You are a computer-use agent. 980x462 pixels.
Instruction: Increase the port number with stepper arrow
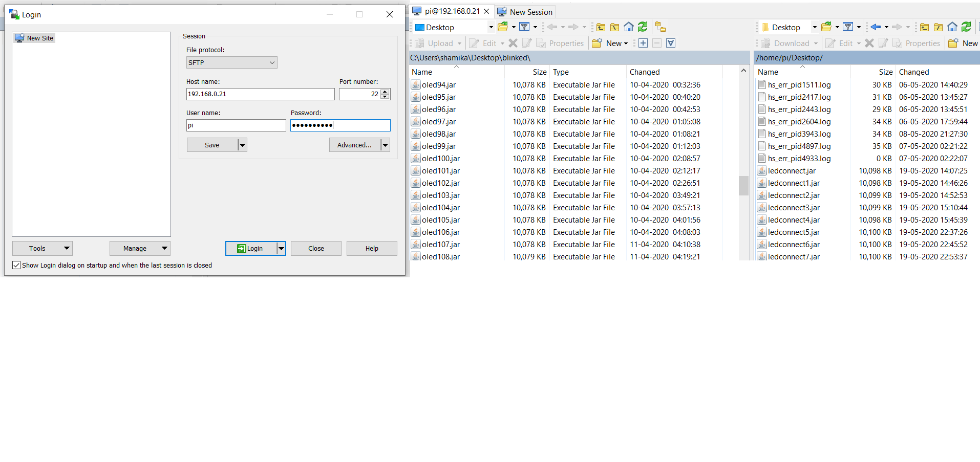pos(385,92)
